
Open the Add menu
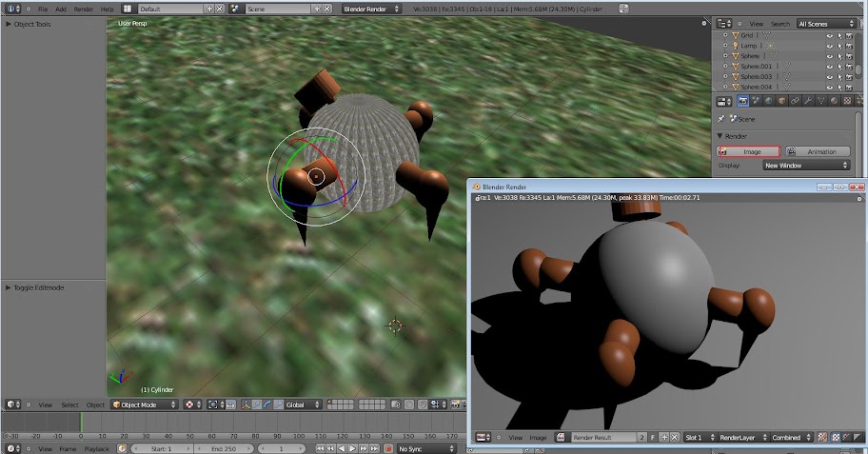tap(61, 9)
